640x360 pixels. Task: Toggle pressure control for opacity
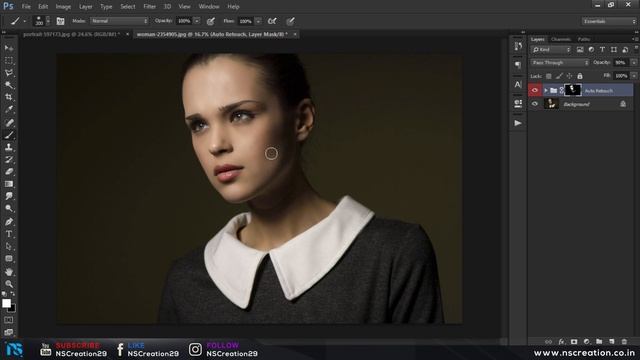(x=211, y=21)
